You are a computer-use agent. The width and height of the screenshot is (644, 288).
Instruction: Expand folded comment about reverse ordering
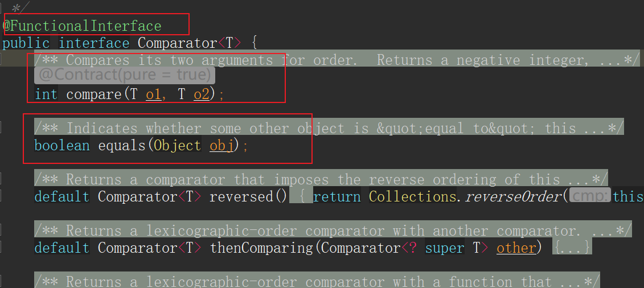(x=321, y=180)
